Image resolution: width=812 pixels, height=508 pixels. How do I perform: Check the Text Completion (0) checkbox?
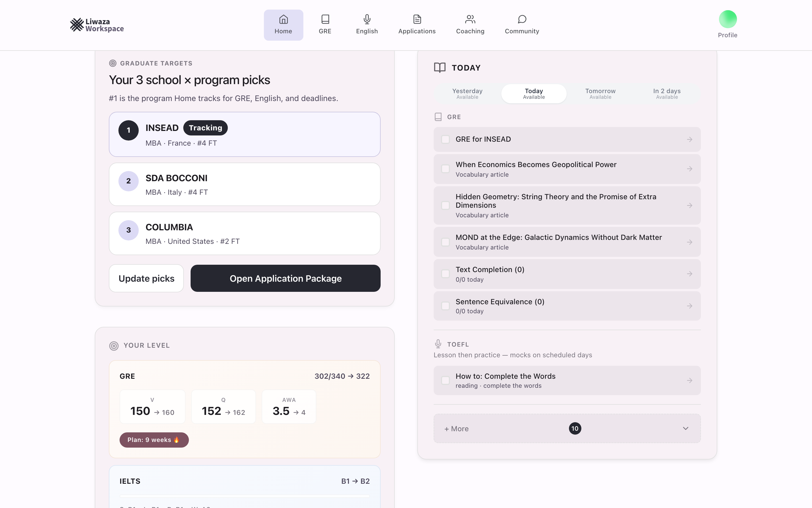pyautogui.click(x=445, y=274)
